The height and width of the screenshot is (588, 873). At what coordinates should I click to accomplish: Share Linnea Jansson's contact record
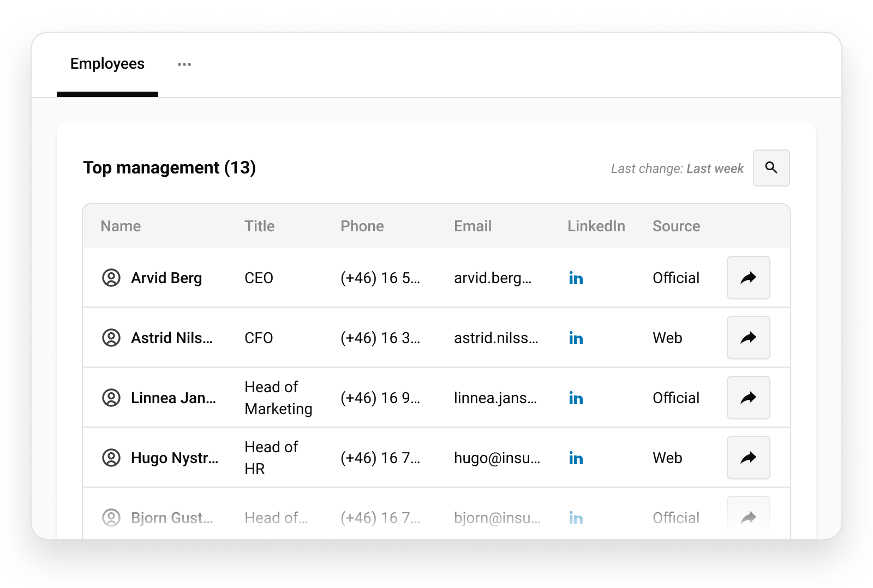pyautogui.click(x=748, y=398)
